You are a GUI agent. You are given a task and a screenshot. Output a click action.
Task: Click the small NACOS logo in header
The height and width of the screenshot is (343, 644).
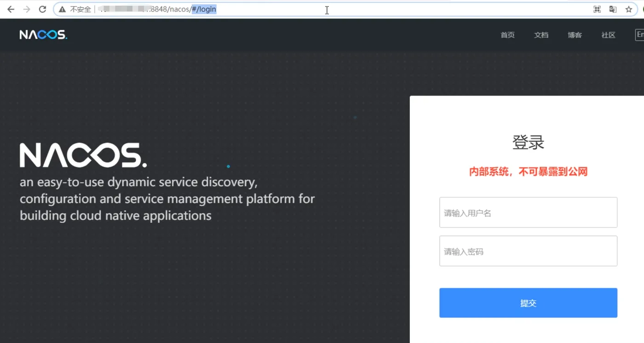coord(43,34)
